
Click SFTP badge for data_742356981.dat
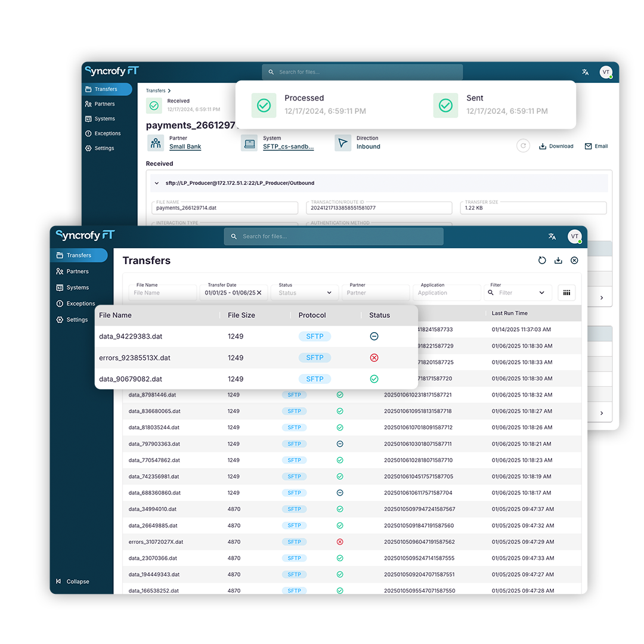[295, 476]
